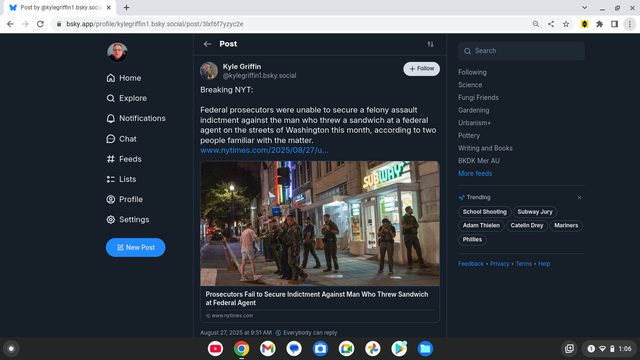640x360 pixels.
Task: Open thread sort options icon
Action: pyautogui.click(x=431, y=44)
